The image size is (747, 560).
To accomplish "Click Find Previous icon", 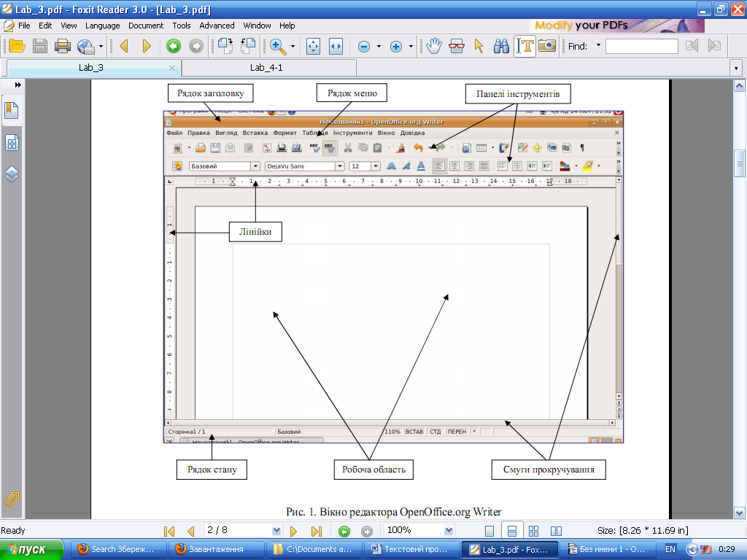I will [692, 46].
